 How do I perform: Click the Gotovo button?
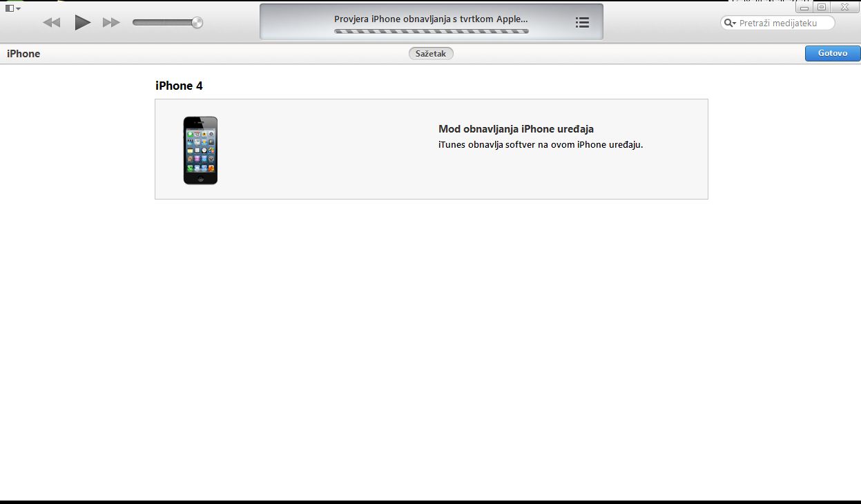coord(833,53)
